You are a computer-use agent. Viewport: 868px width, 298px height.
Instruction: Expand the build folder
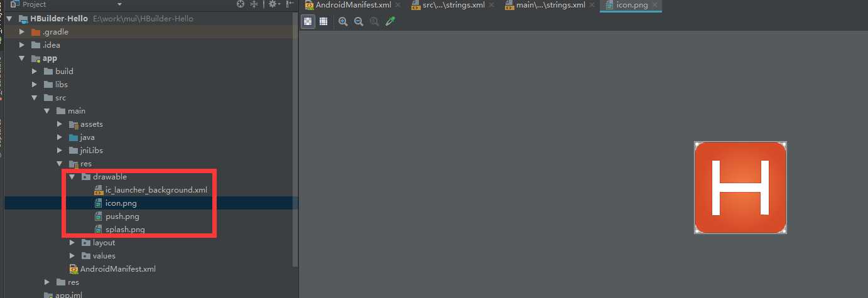coord(35,72)
